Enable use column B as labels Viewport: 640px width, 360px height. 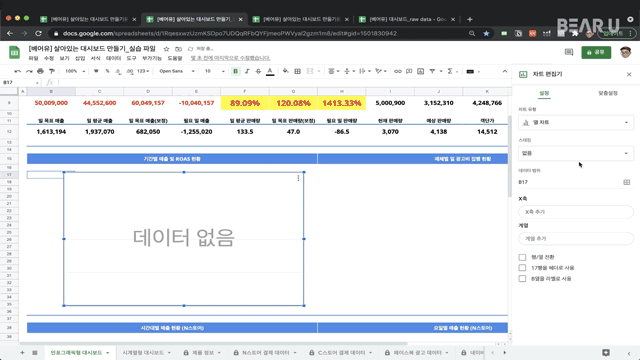(522, 278)
